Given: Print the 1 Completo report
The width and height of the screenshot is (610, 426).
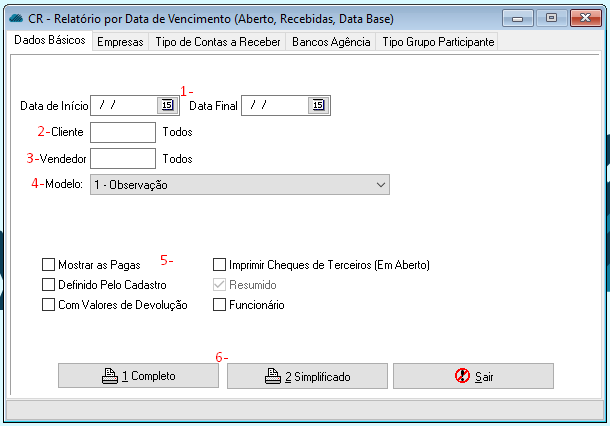Looking at the screenshot, I should 138,376.
